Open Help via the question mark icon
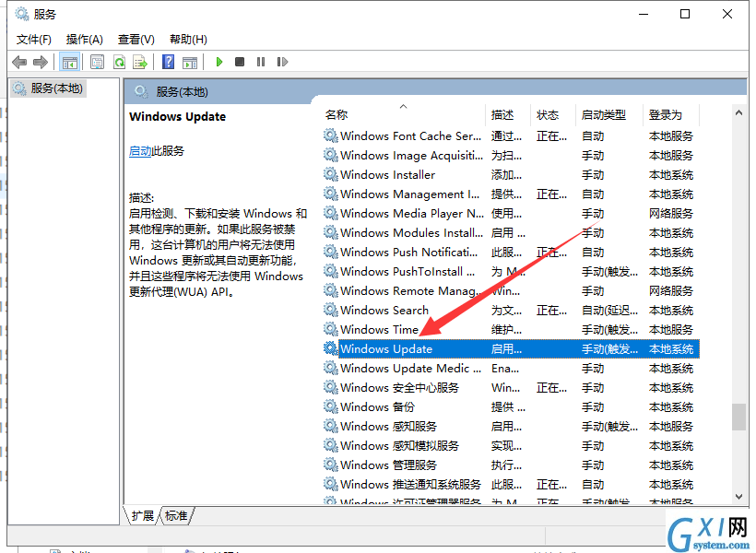 point(168,62)
